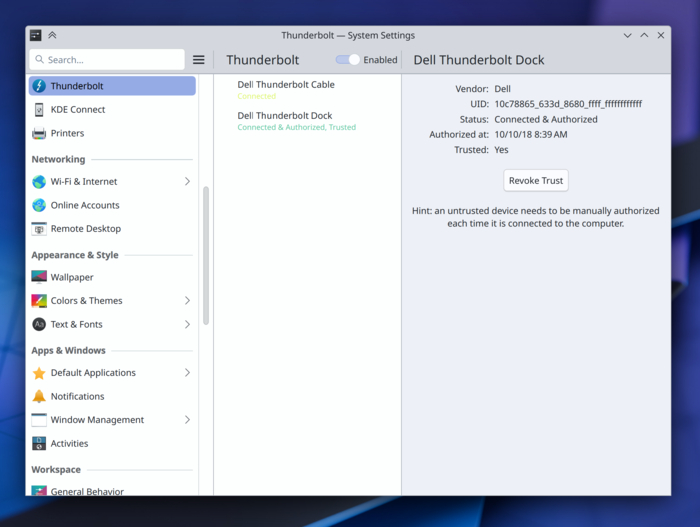Click the Wi-Fi & Internet globe icon
This screenshot has width=700, height=527.
tap(39, 182)
